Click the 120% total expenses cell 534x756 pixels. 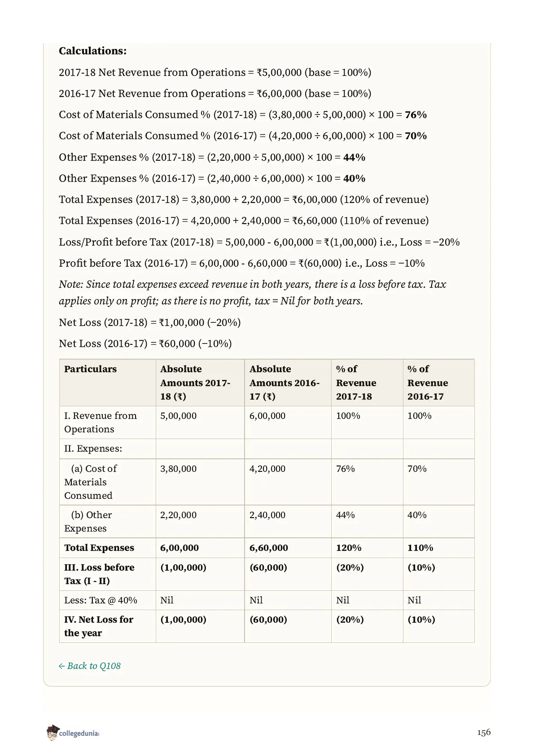click(349, 548)
